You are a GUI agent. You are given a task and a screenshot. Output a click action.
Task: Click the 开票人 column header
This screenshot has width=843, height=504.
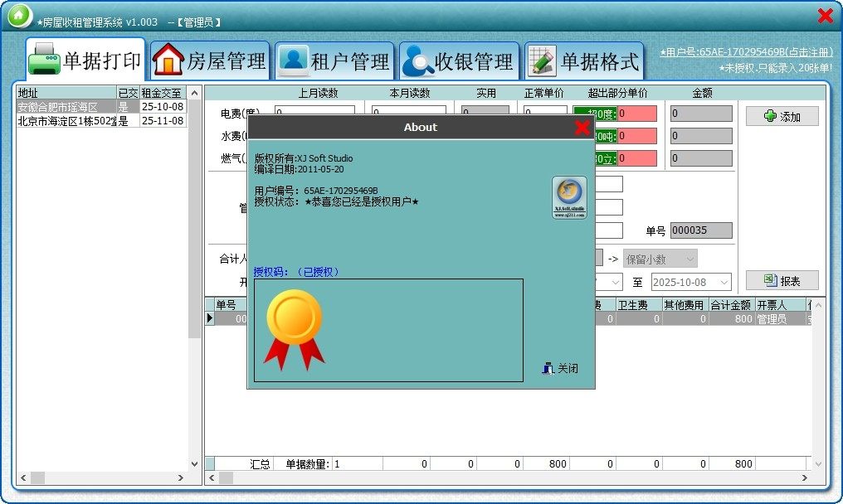point(780,305)
